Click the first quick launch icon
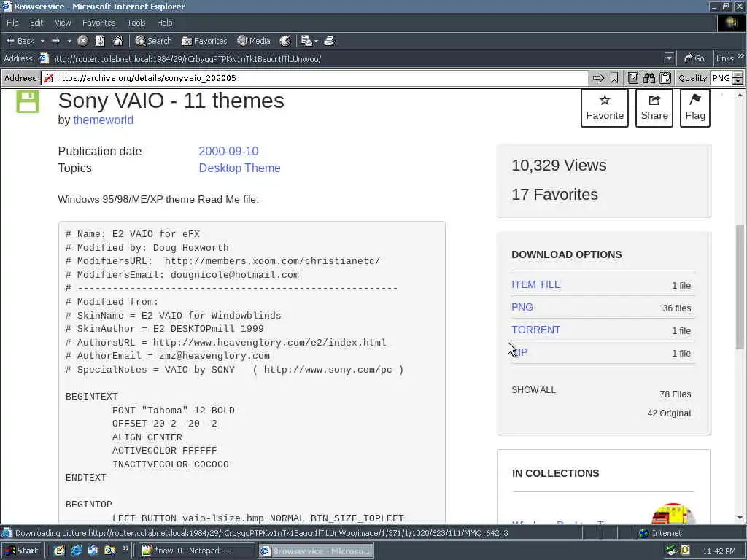This screenshot has height=560, width=747. point(59,551)
